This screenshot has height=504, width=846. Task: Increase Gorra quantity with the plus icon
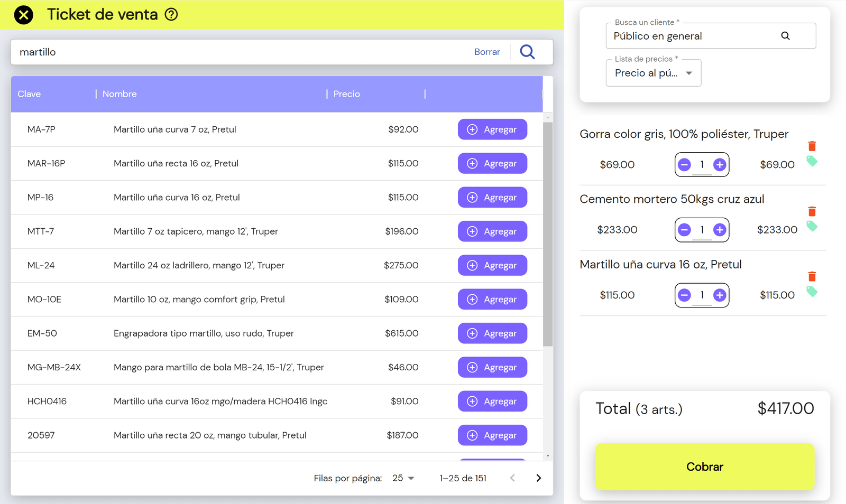tap(719, 164)
